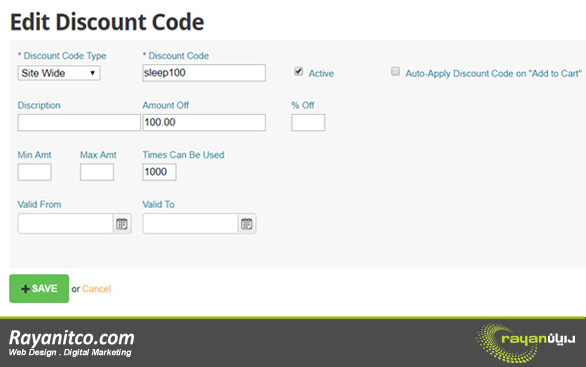
Task: Click the "Discount Code Type" label
Action: point(62,56)
